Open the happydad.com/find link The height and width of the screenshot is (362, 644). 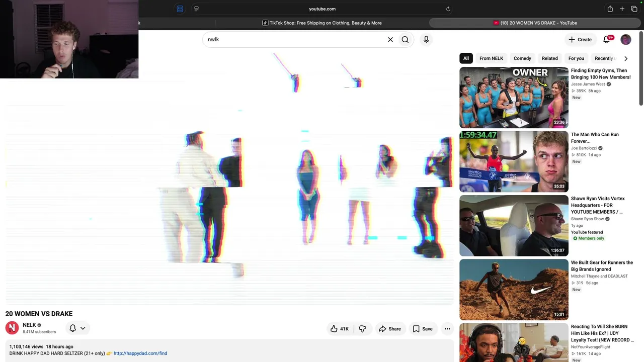(140, 353)
